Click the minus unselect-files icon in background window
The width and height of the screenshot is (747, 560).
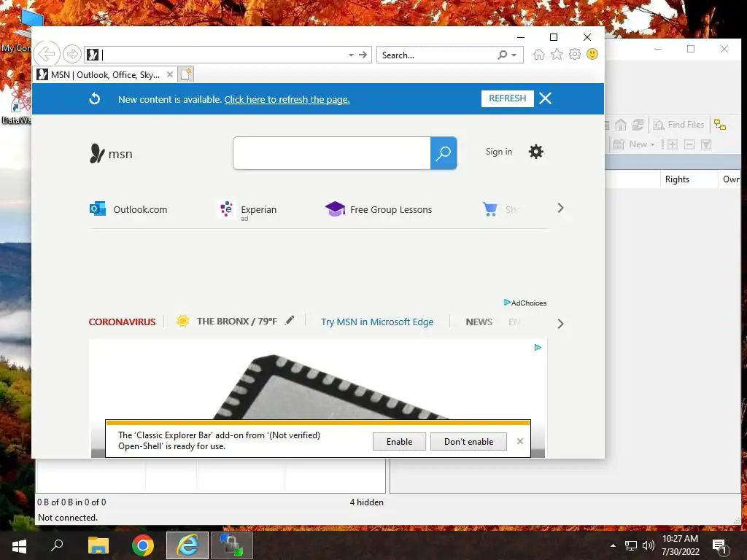tap(689, 144)
